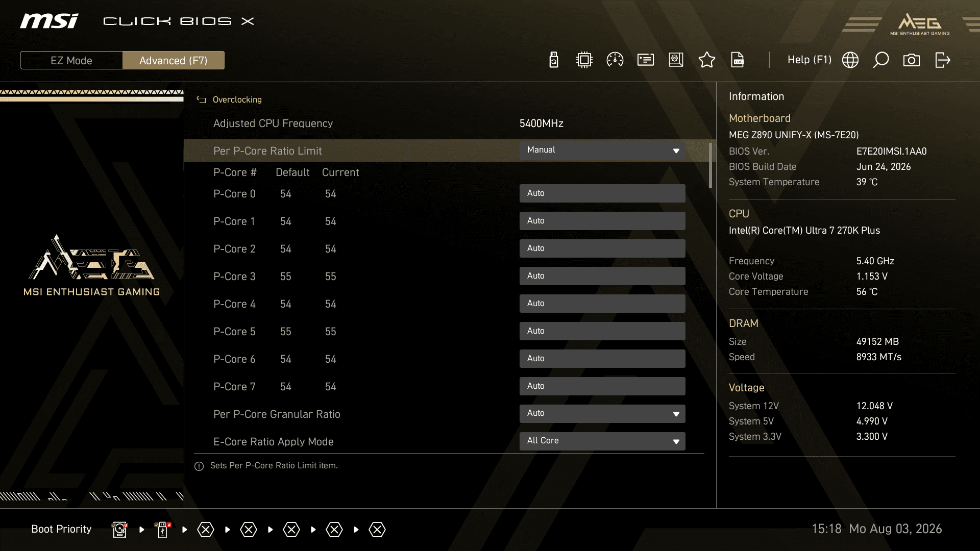Click the DRAM Speed 8933 MT/s value
The height and width of the screenshot is (551, 980).
[878, 357]
